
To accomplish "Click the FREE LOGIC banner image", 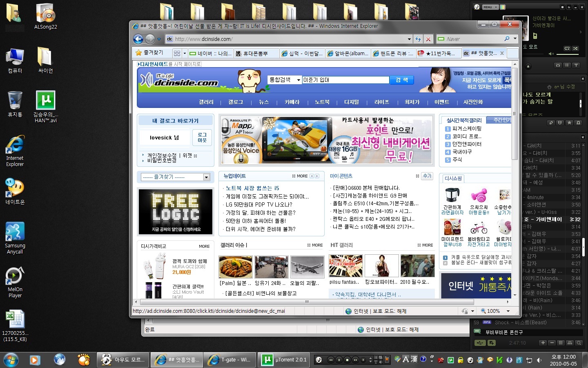I will click(176, 211).
